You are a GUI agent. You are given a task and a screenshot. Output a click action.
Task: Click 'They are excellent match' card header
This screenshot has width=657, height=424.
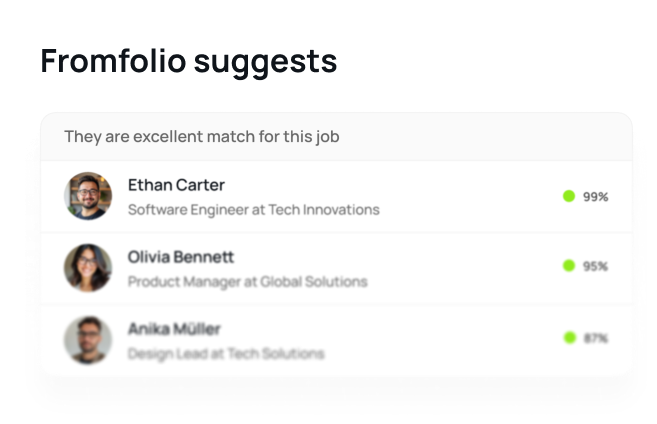click(x=336, y=137)
